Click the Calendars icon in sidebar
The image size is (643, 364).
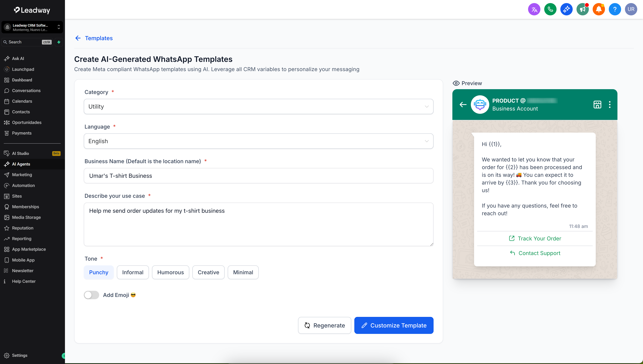click(7, 101)
